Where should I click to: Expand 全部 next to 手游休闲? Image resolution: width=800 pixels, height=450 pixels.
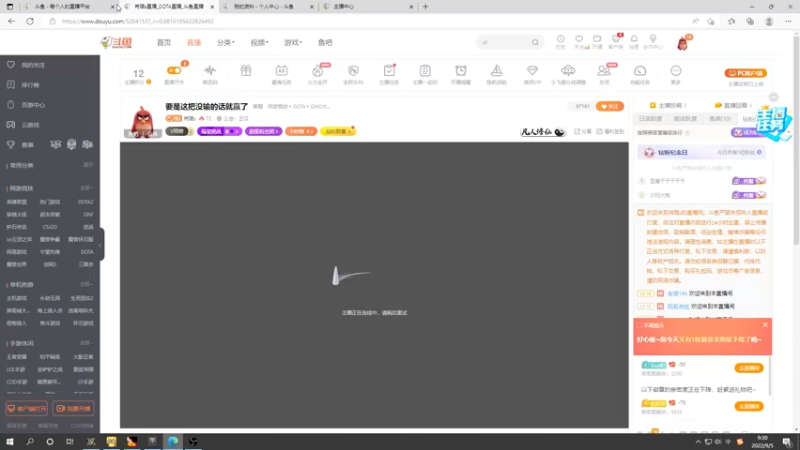(86, 343)
